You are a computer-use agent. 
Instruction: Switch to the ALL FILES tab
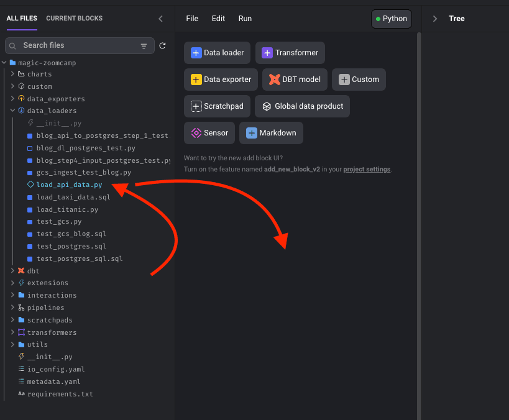(22, 19)
